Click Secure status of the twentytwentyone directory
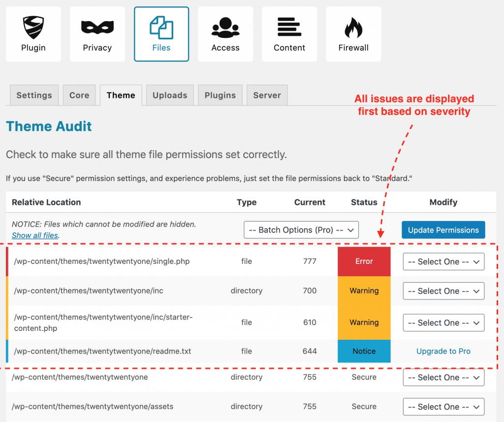Viewport: 504px width, 422px height. (364, 377)
